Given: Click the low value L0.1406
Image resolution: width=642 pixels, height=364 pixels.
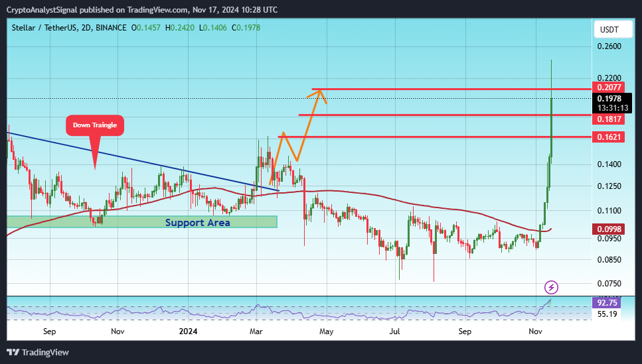Looking at the screenshot, I should (213, 28).
